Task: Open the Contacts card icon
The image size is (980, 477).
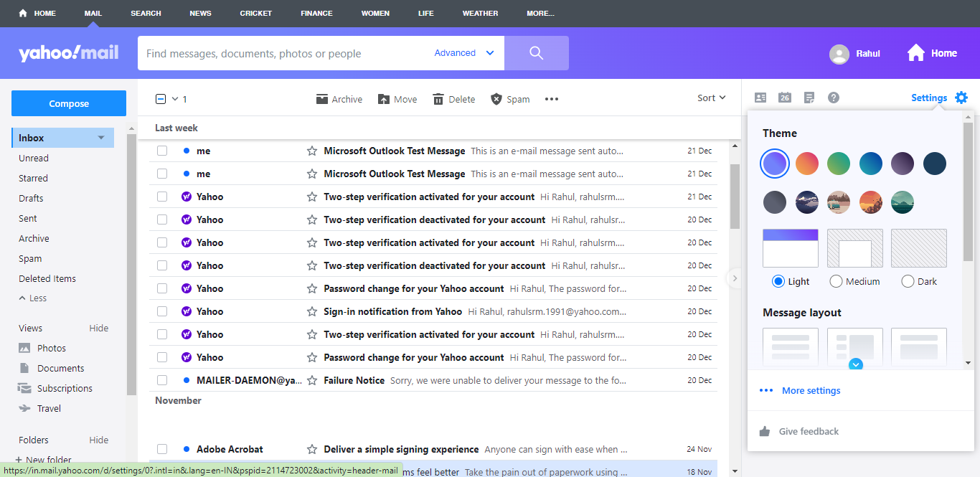Action: coord(760,98)
